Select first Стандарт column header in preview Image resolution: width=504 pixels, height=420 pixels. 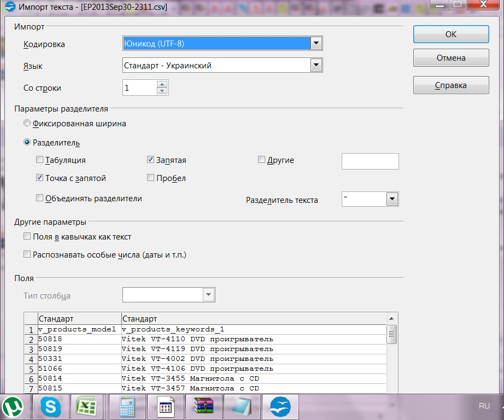pyautogui.click(x=79, y=318)
